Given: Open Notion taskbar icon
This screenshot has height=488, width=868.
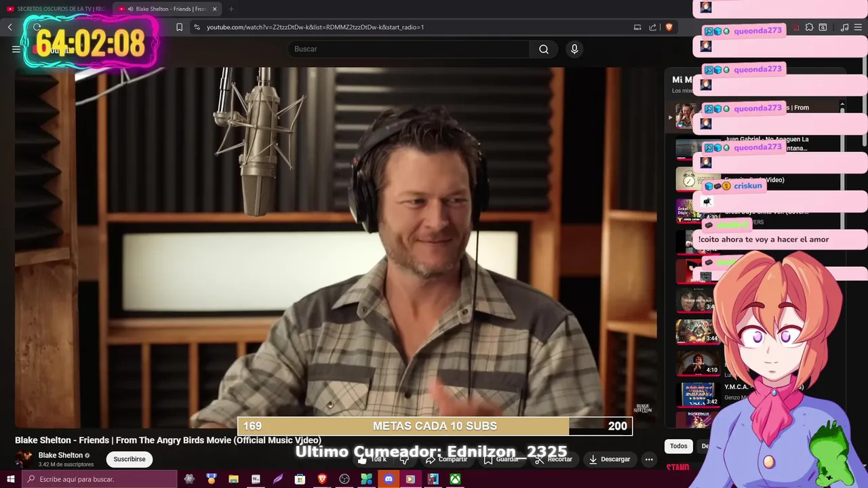Looking at the screenshot, I should click(x=256, y=479).
